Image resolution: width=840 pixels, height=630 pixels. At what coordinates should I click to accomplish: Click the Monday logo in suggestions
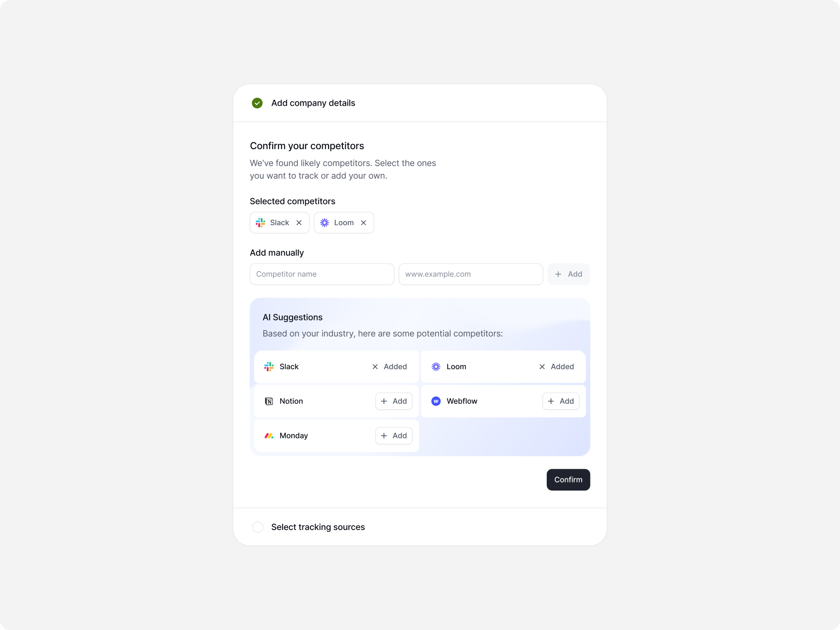tap(269, 436)
